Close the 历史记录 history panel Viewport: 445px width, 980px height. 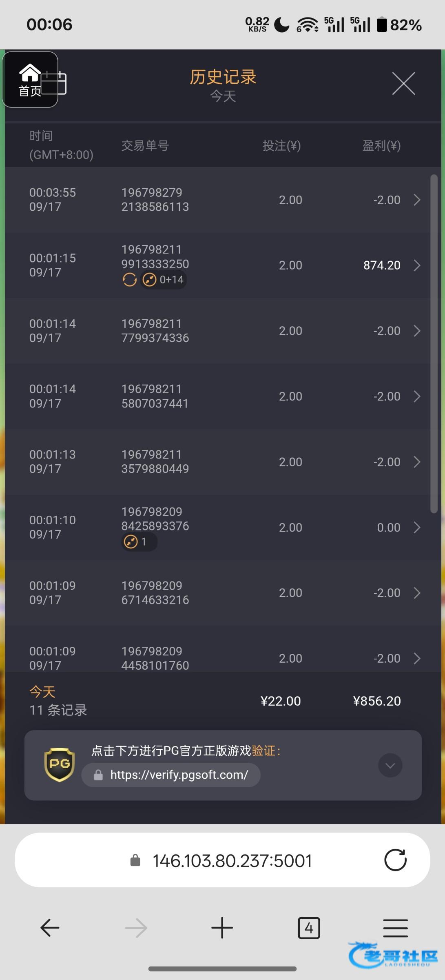[x=403, y=83]
